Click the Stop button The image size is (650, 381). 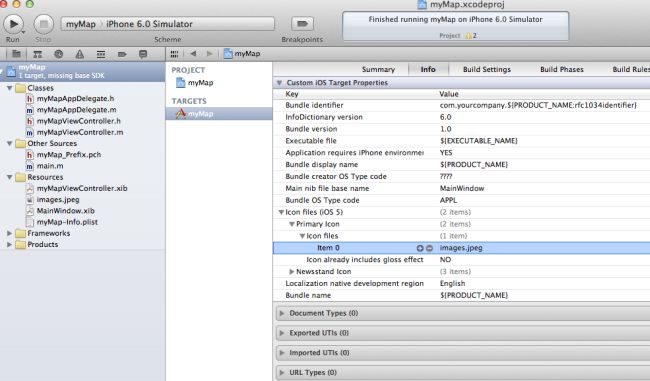[43, 24]
